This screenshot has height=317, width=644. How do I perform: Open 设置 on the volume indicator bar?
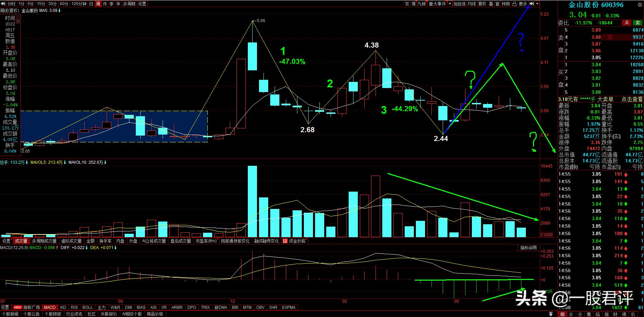pos(6,241)
